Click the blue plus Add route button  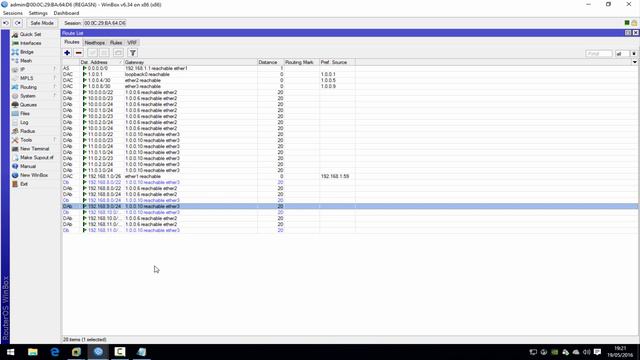[x=67, y=53]
